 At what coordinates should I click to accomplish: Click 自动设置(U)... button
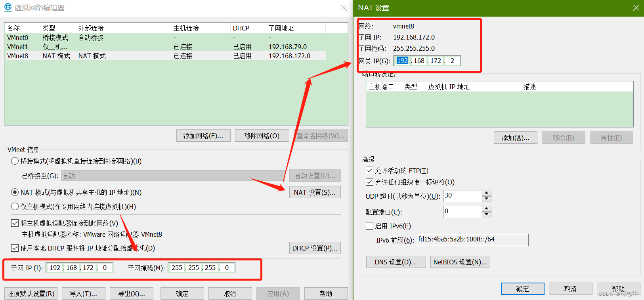tap(315, 176)
